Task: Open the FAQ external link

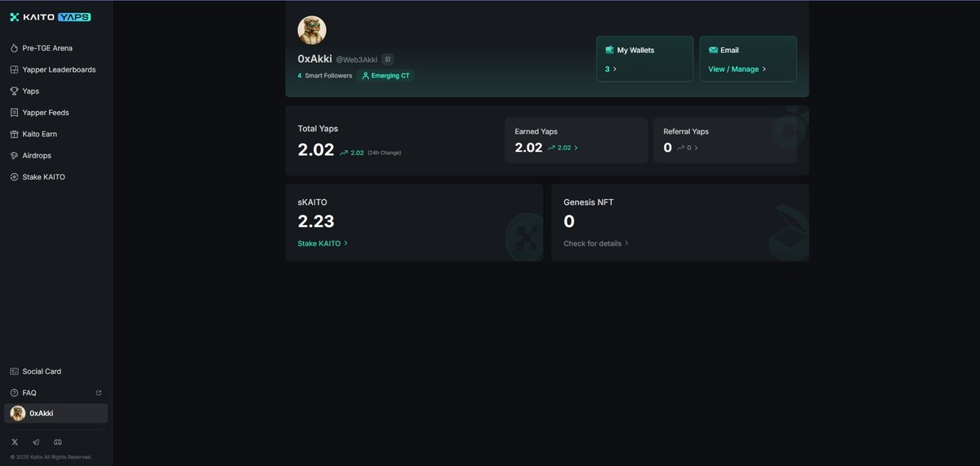Action: point(99,393)
